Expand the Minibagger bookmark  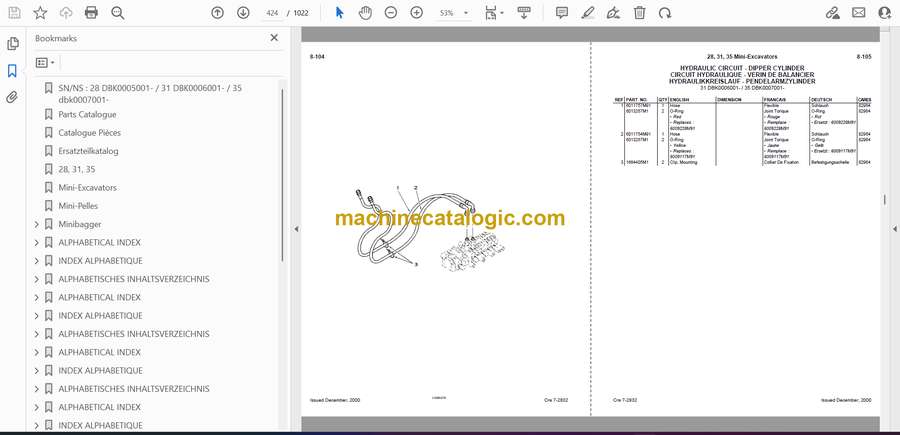click(37, 224)
